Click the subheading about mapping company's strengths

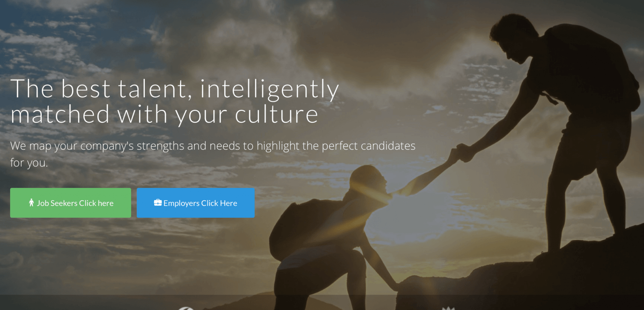(x=213, y=146)
